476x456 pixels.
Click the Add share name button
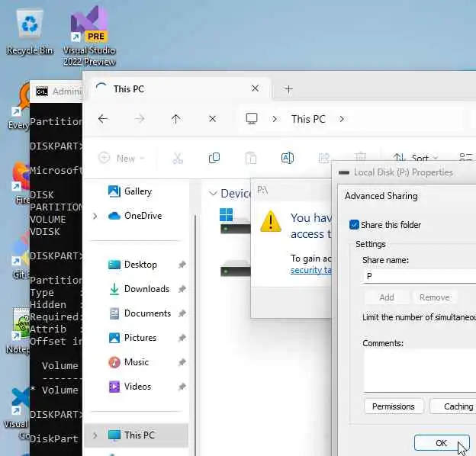click(387, 297)
